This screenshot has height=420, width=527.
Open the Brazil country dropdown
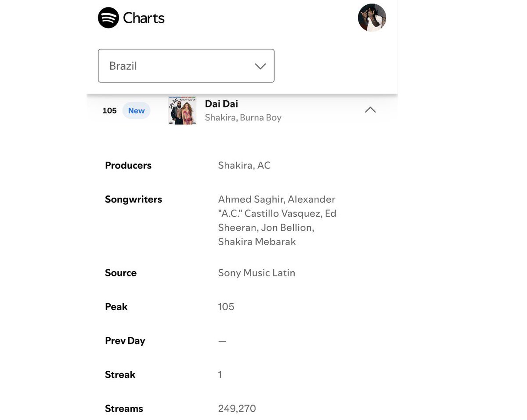pos(186,65)
